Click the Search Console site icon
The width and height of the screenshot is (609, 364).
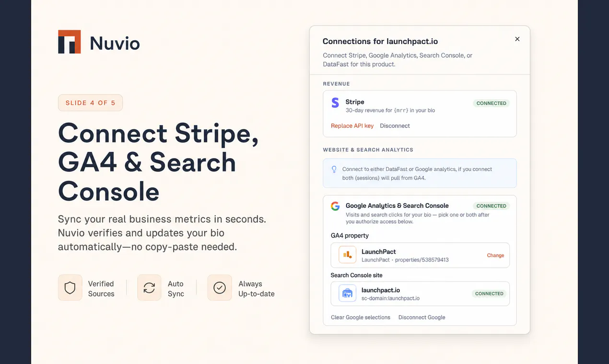pos(347,294)
